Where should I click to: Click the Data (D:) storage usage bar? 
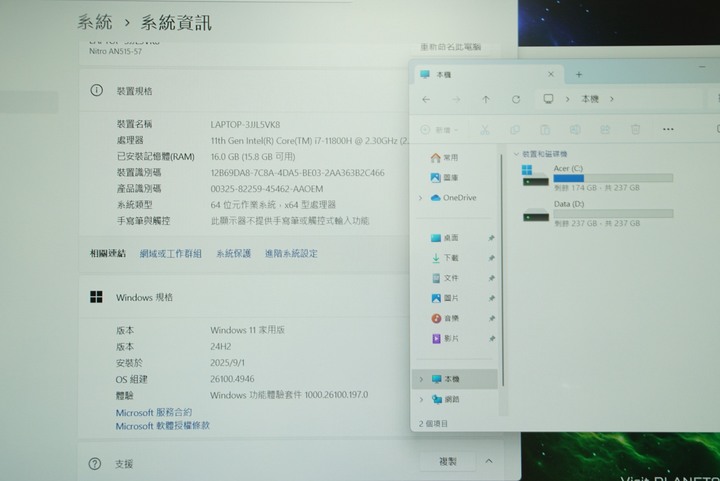point(613,213)
